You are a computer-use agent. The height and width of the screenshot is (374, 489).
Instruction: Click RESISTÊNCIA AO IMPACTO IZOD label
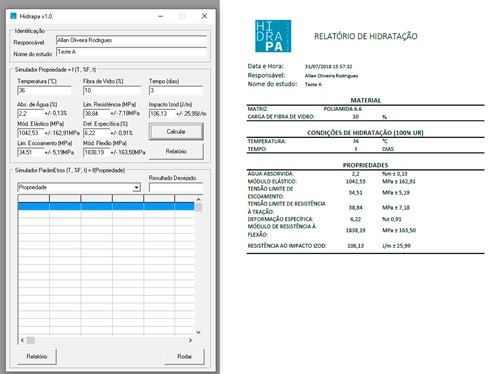287,246
